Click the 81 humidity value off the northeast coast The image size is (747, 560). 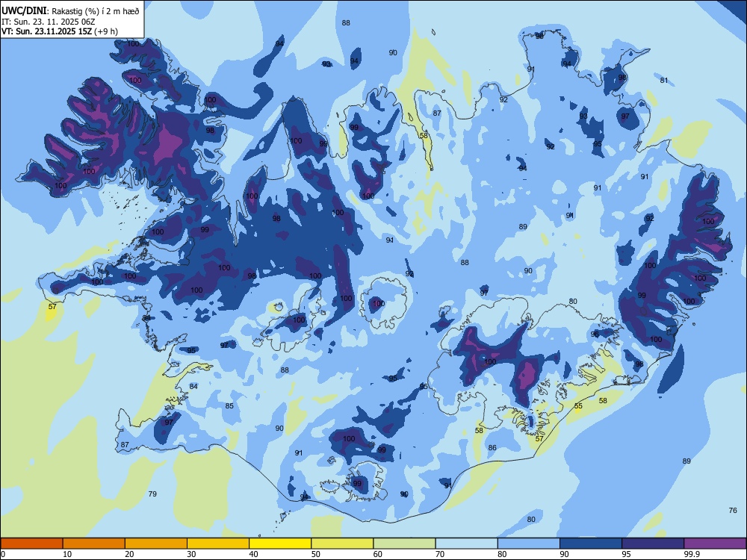tap(664, 81)
